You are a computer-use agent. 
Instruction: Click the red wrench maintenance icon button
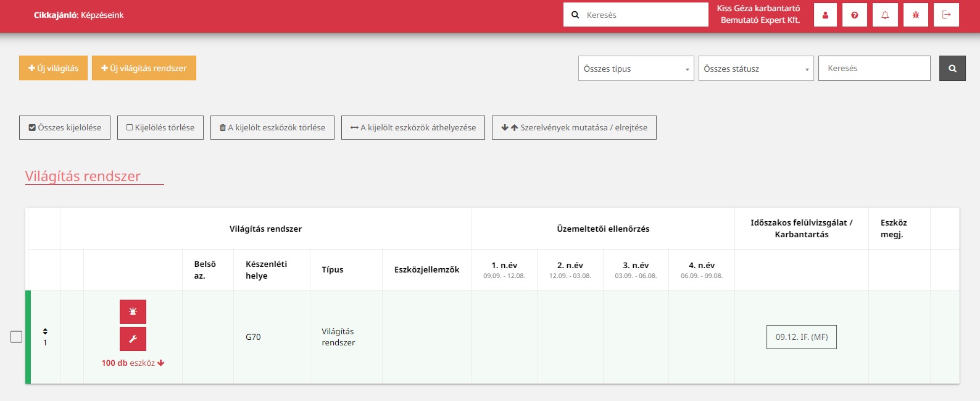tap(133, 339)
